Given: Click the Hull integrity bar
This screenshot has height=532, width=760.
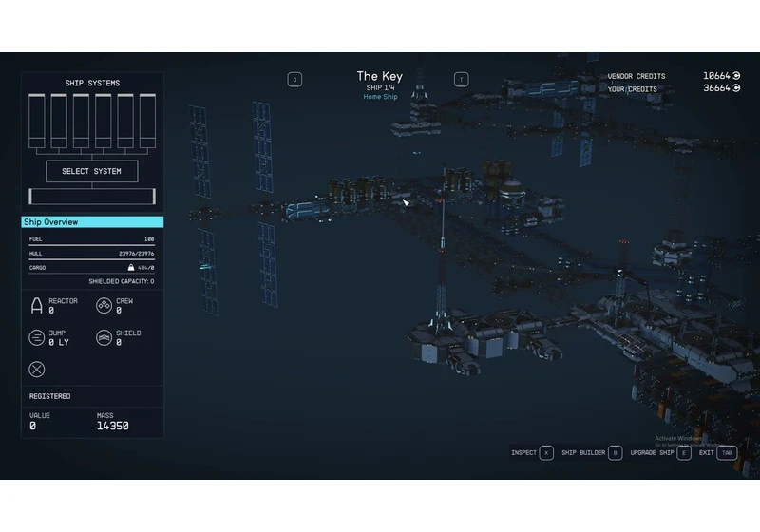Looking at the screenshot, I should pyautogui.click(x=91, y=259).
